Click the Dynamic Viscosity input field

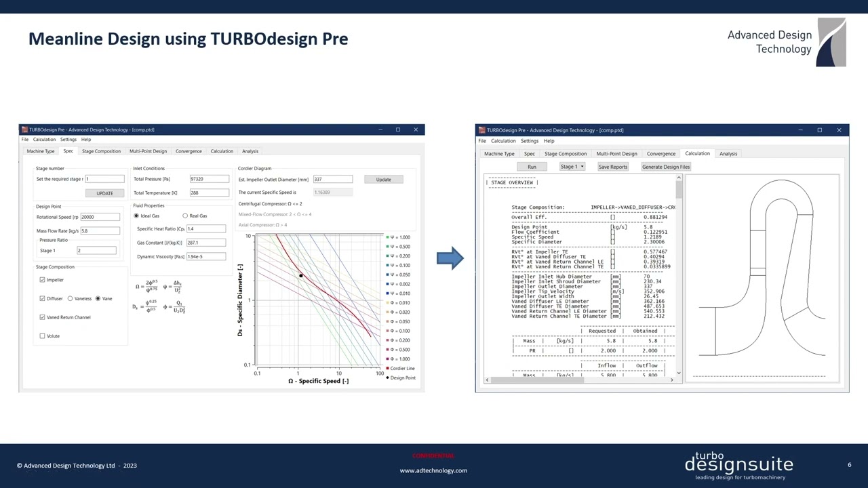tap(206, 256)
